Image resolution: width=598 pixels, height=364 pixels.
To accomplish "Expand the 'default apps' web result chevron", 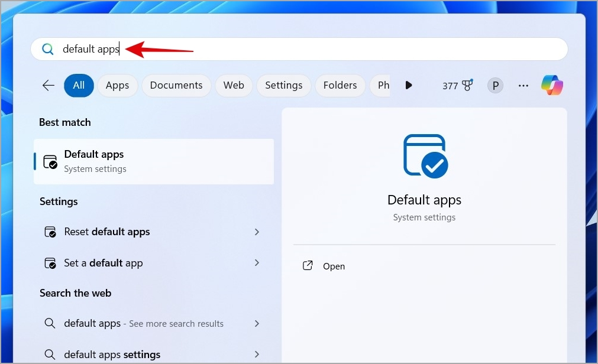I will [x=257, y=323].
